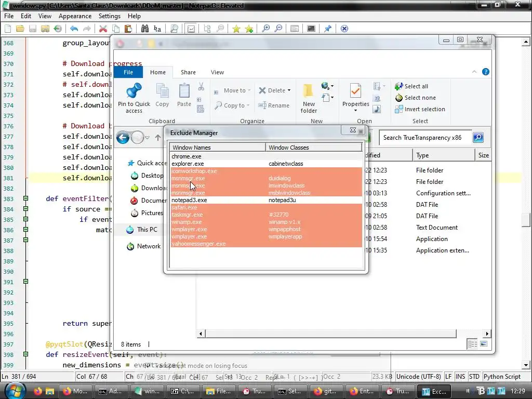This screenshot has width=532, height=399.
Task: Open Find with the binoculars icon
Action: (145, 29)
